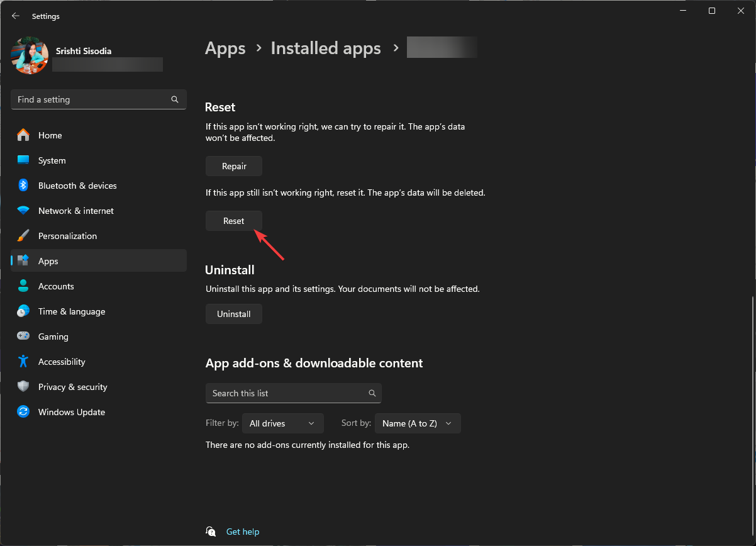Open Accounts via its person icon
The width and height of the screenshot is (756, 546).
[23, 286]
